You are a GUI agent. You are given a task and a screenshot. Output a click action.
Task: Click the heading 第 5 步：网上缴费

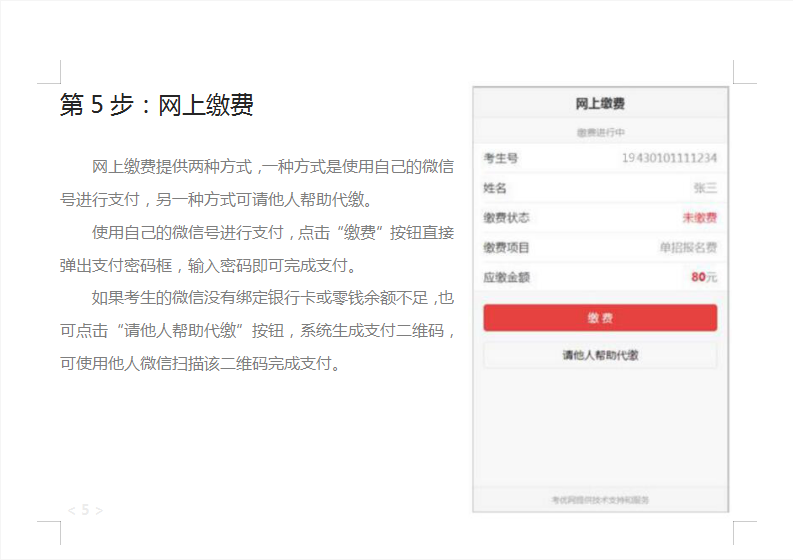pos(157,105)
